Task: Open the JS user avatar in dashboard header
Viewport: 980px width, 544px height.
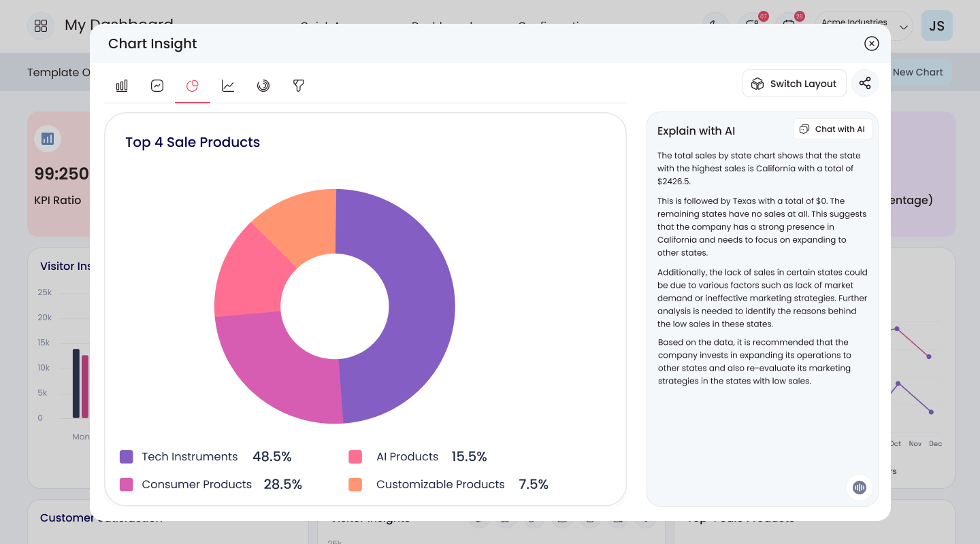Action: [937, 26]
